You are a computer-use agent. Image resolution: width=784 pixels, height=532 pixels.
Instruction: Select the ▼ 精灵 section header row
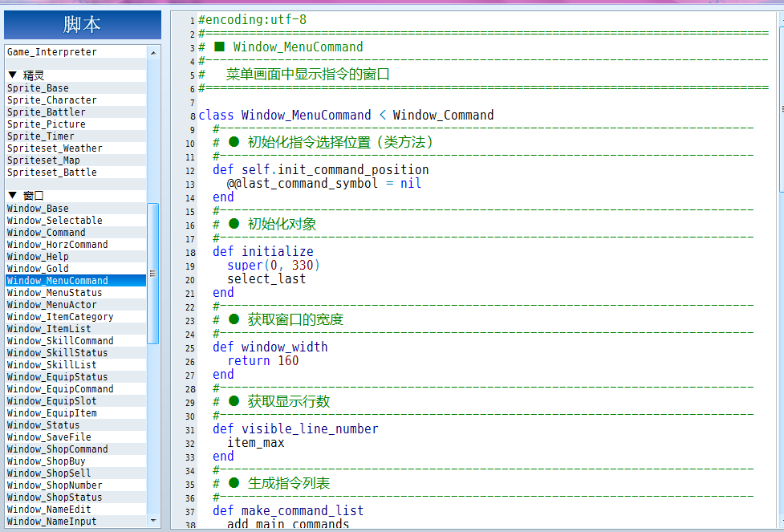76,75
